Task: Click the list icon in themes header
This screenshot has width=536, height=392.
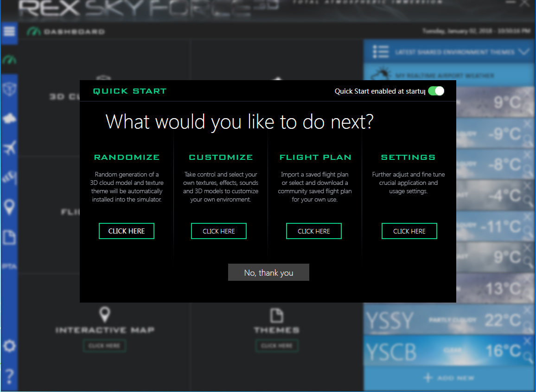Action: point(381,52)
